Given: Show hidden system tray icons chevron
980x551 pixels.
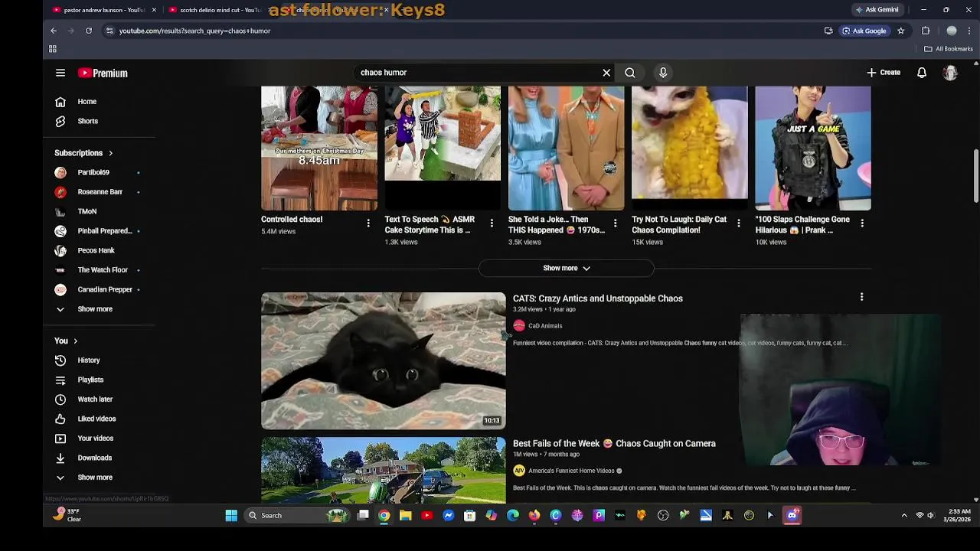Looking at the screenshot, I should [x=904, y=516].
